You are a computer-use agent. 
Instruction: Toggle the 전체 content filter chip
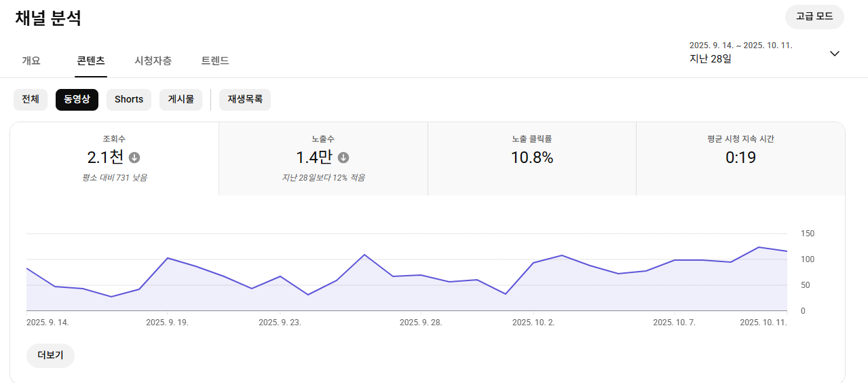point(30,99)
